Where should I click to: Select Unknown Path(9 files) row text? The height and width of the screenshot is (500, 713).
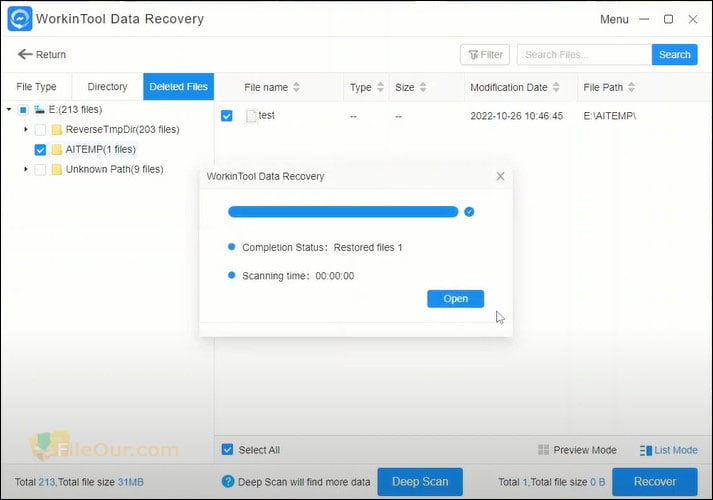click(115, 169)
